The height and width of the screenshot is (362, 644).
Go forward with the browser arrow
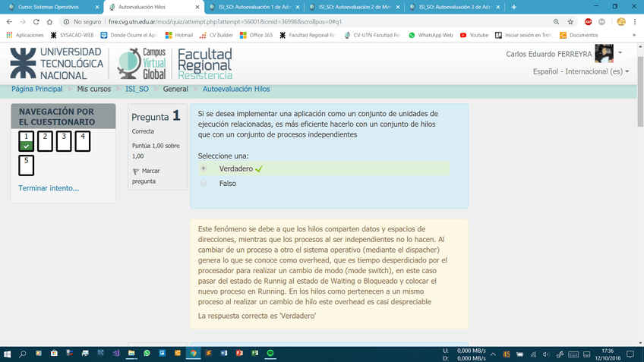pyautogui.click(x=23, y=22)
